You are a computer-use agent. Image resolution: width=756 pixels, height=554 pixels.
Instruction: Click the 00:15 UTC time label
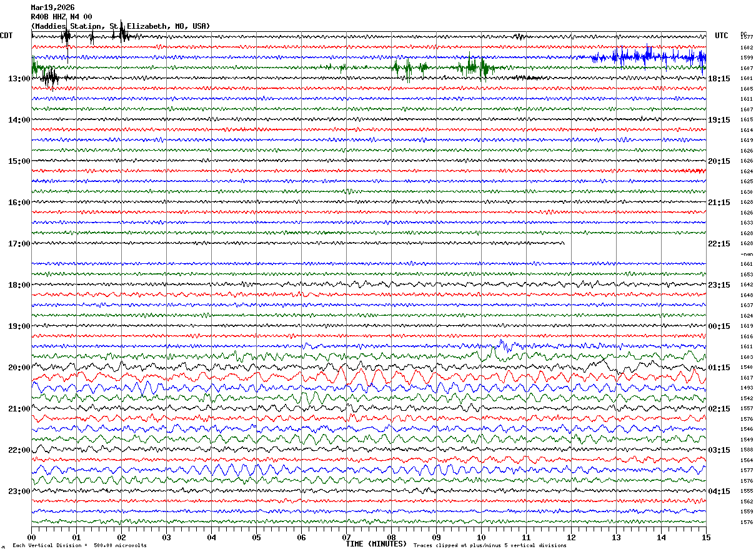tap(719, 326)
